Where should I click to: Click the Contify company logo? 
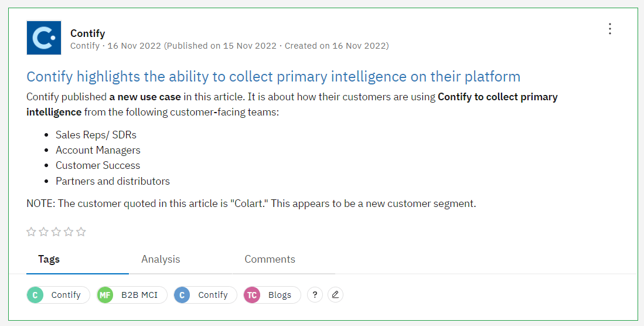[44, 38]
